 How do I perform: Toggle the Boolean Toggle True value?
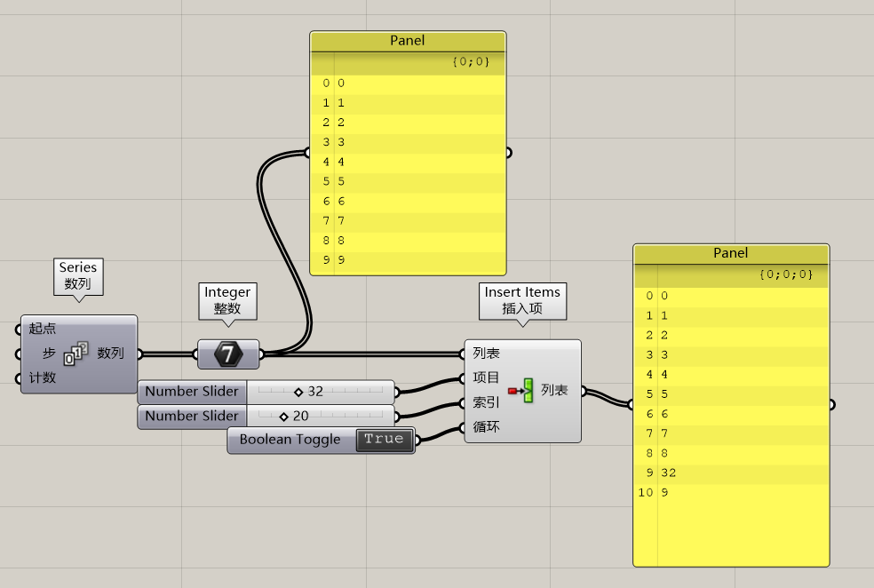[385, 440]
